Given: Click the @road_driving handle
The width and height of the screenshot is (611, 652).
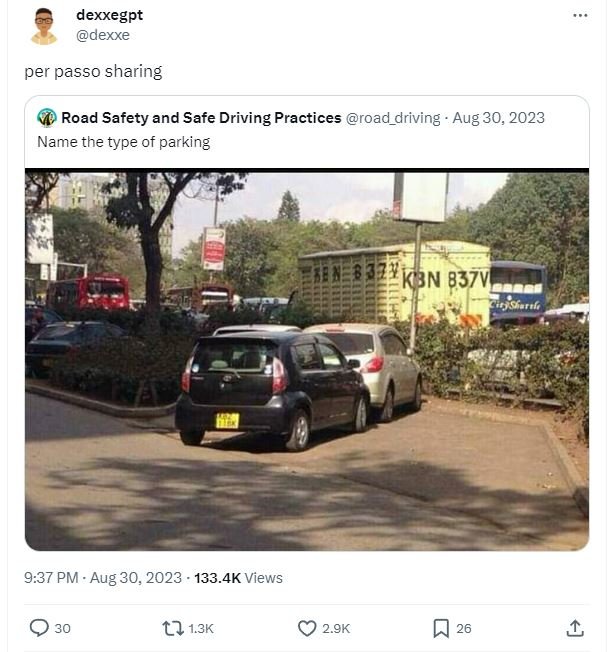Looking at the screenshot, I should pos(393,118).
